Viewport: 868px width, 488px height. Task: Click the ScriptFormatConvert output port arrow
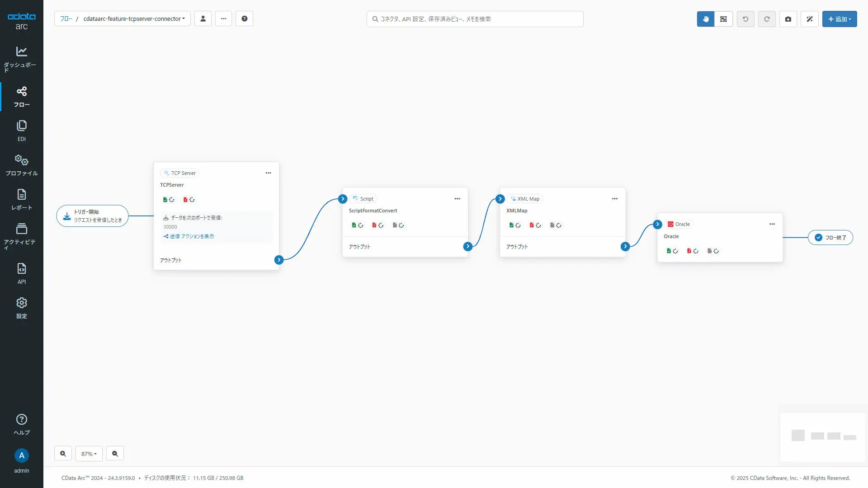pyautogui.click(x=468, y=246)
